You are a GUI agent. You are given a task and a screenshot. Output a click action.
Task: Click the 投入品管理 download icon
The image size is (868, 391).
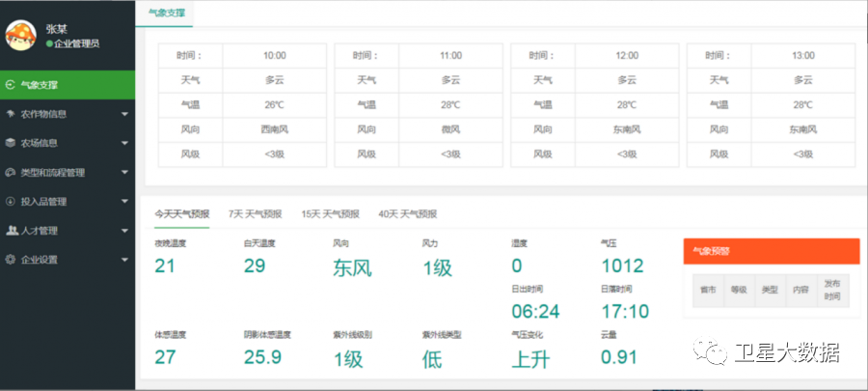click(10, 202)
